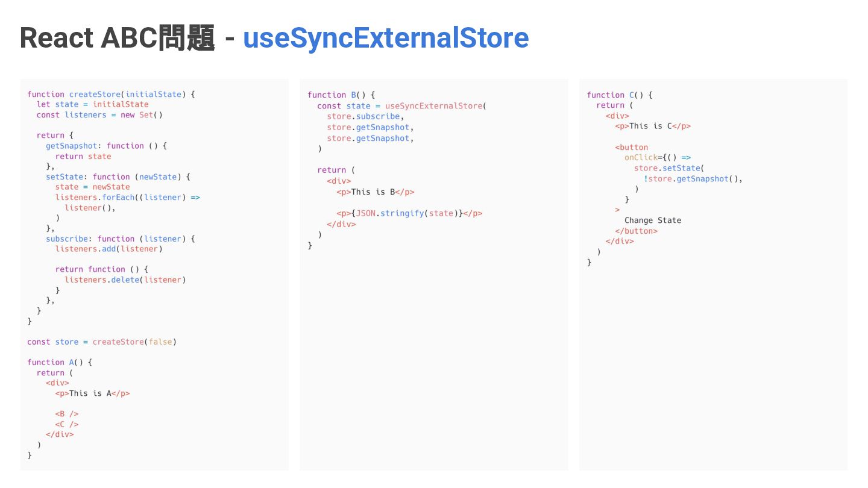Select the "const state = useSyncExternalStore(" line
Image resolution: width=868 pixels, height=488 pixels.
click(x=401, y=105)
